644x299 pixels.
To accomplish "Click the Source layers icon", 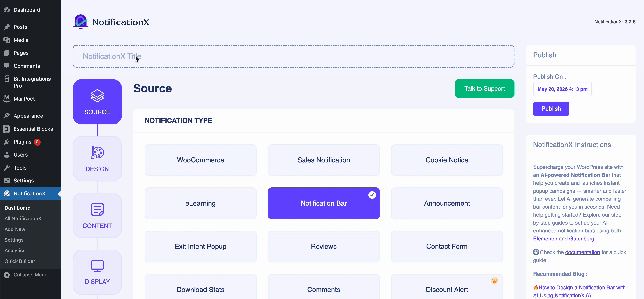I will 97,95.
